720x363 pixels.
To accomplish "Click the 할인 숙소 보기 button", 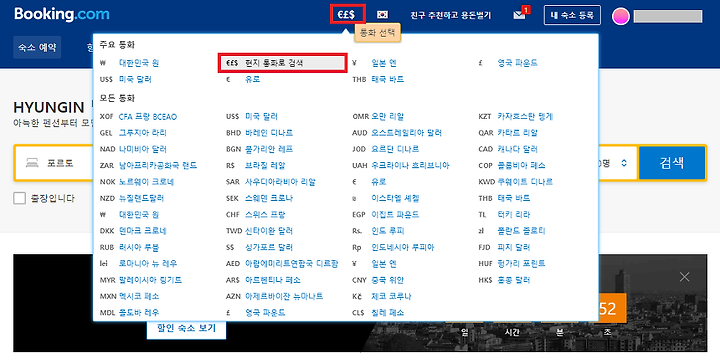I will pyautogui.click(x=186, y=328).
